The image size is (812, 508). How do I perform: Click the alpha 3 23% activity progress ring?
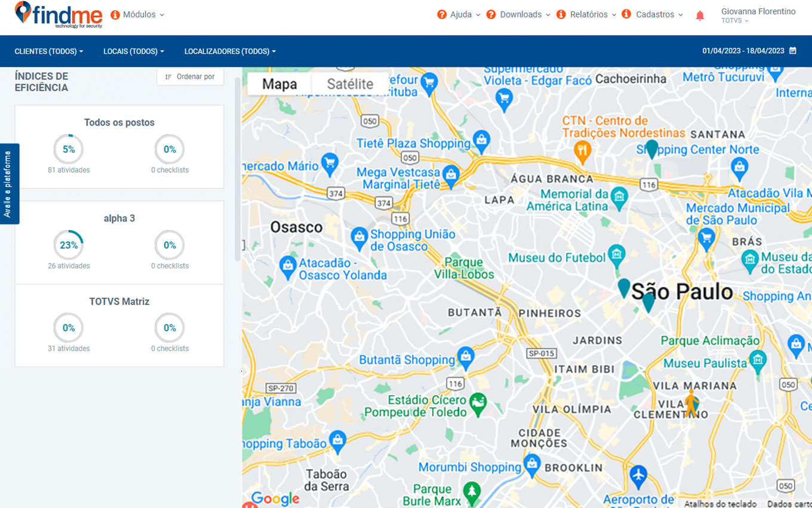[x=69, y=245]
